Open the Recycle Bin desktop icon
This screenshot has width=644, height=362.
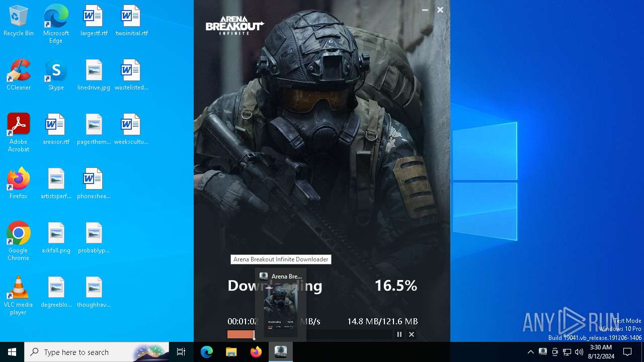click(19, 21)
